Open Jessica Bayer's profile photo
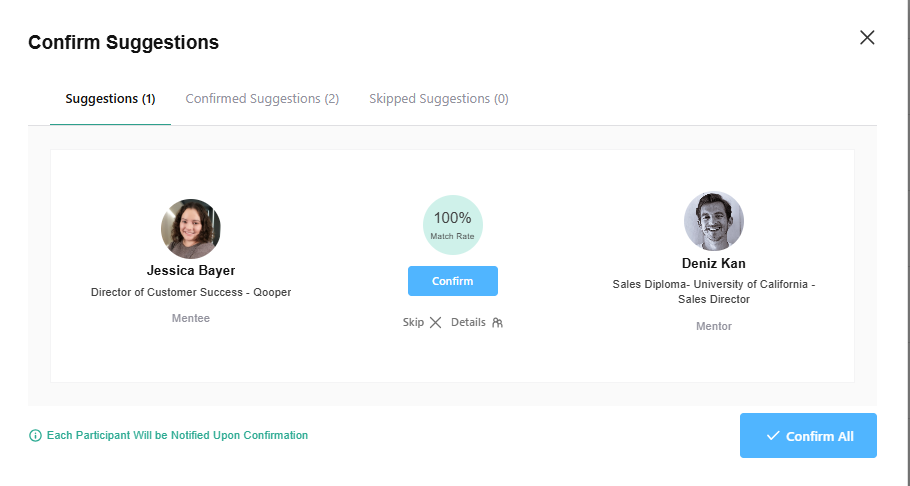 point(191,229)
